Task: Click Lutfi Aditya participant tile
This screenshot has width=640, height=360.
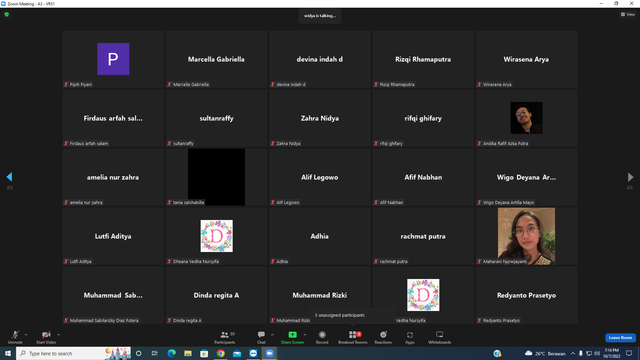Action: (x=113, y=236)
